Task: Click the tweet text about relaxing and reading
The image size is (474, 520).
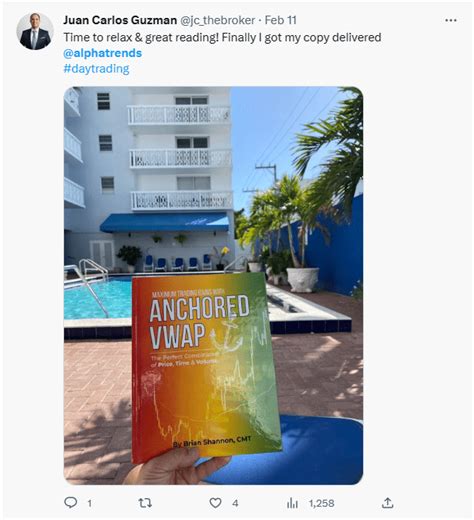Action: (222, 37)
